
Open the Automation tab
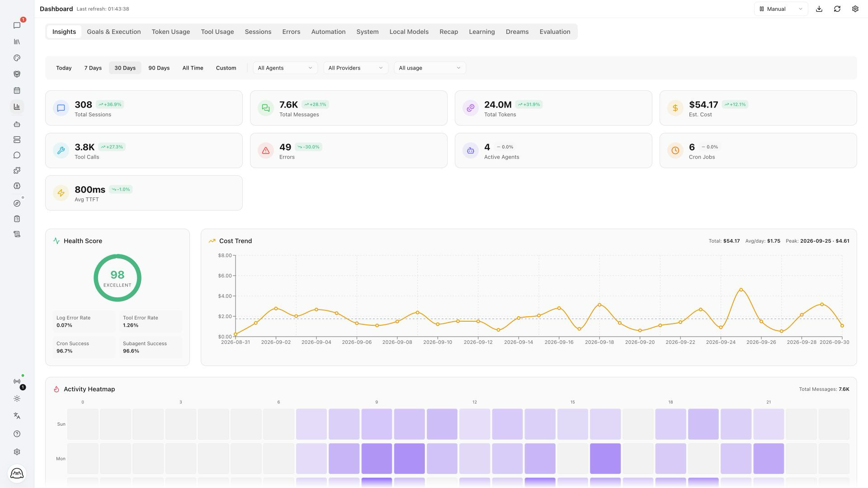pos(328,32)
